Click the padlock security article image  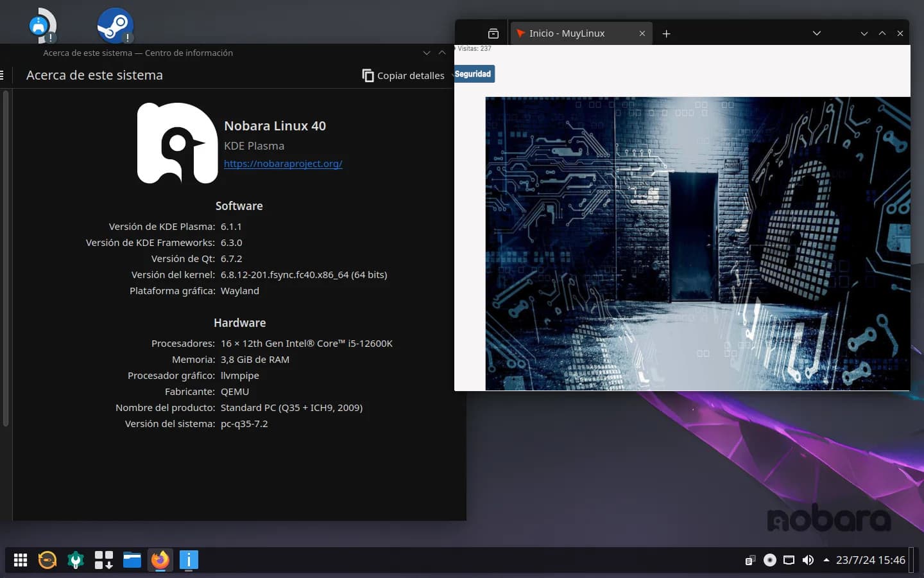click(x=697, y=243)
